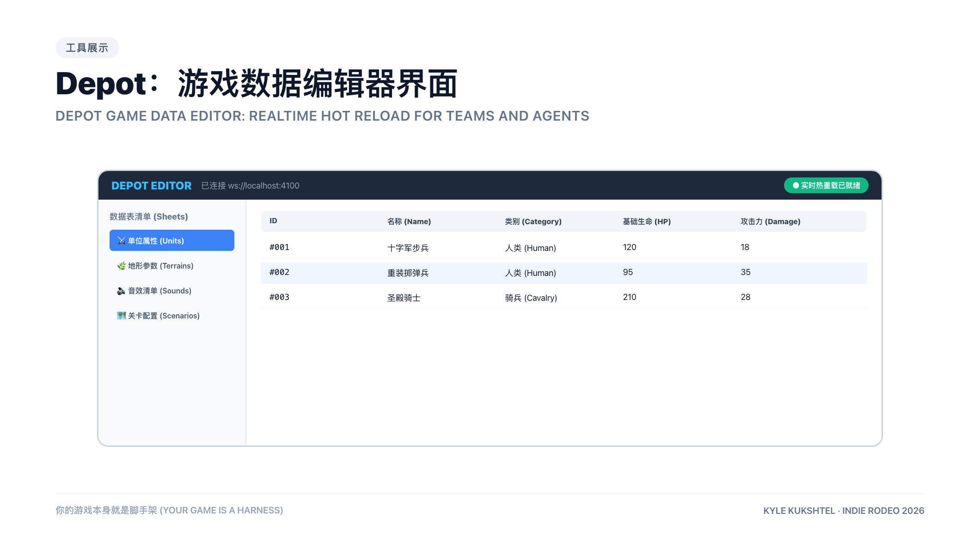This screenshot has width=980, height=549.
Task: Click the leaf icon beside Terrains
Action: (x=122, y=266)
